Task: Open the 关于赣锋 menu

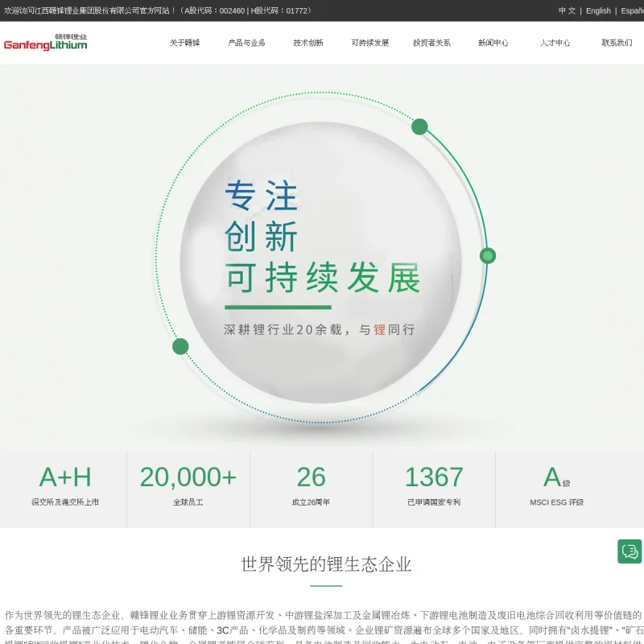Action: (185, 43)
